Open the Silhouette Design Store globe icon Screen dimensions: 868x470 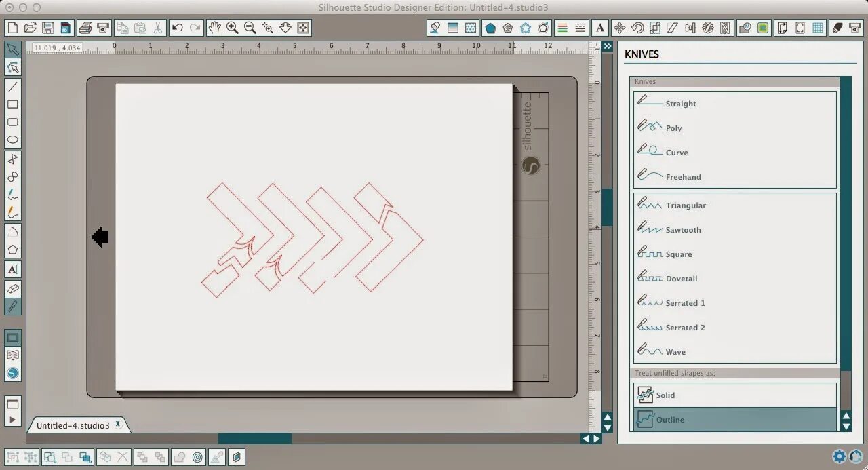click(x=12, y=372)
